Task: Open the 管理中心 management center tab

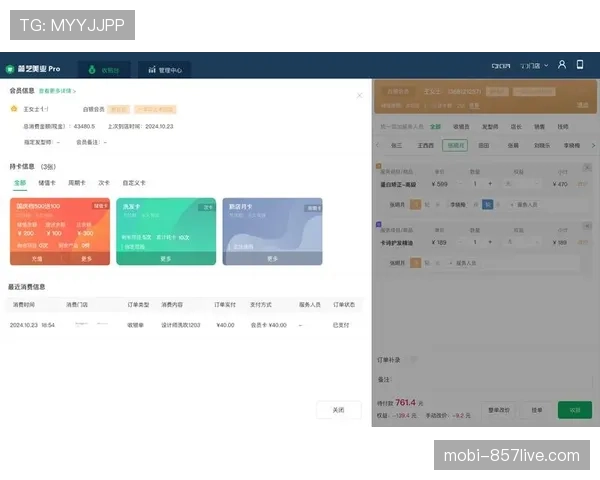Action: click(x=165, y=70)
